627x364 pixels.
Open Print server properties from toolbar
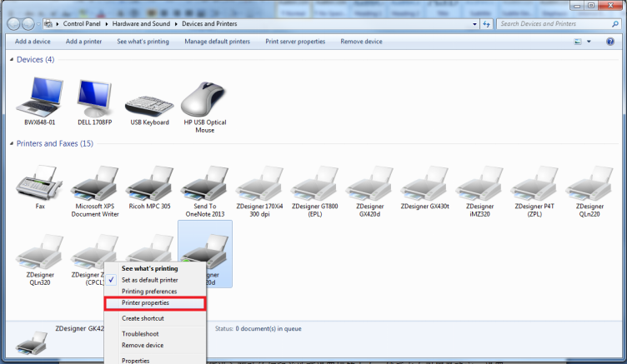coord(295,42)
